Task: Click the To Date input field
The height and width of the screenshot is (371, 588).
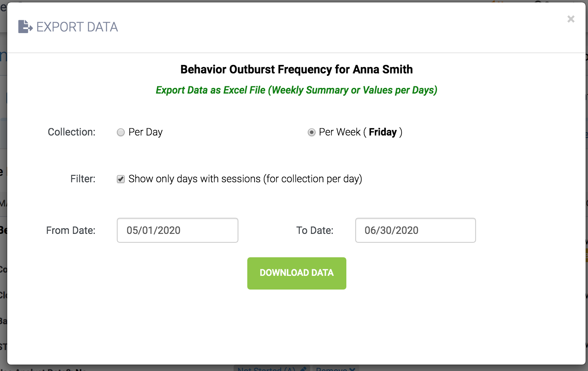Action: click(x=415, y=230)
